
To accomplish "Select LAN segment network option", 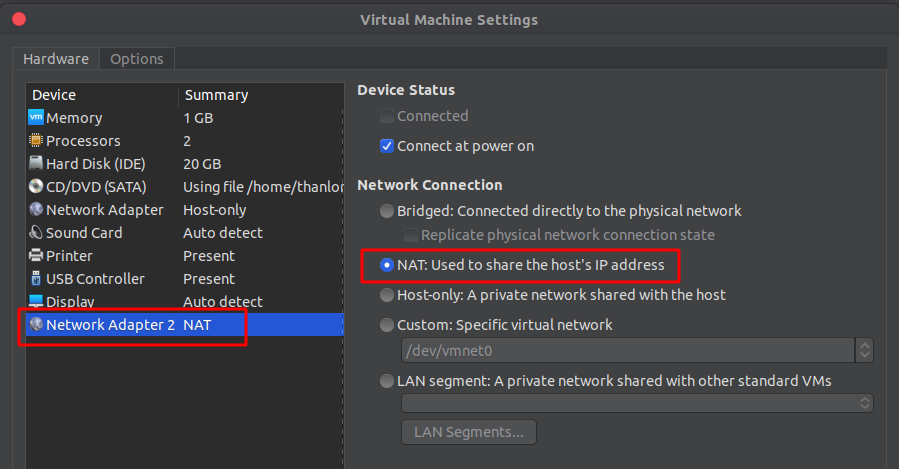I will (387, 381).
